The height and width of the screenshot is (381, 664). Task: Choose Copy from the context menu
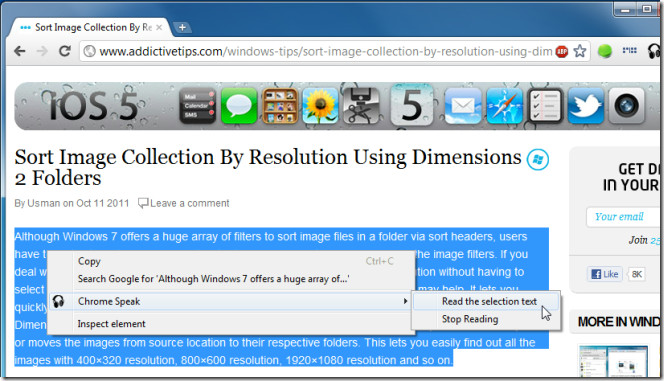pyautogui.click(x=232, y=261)
